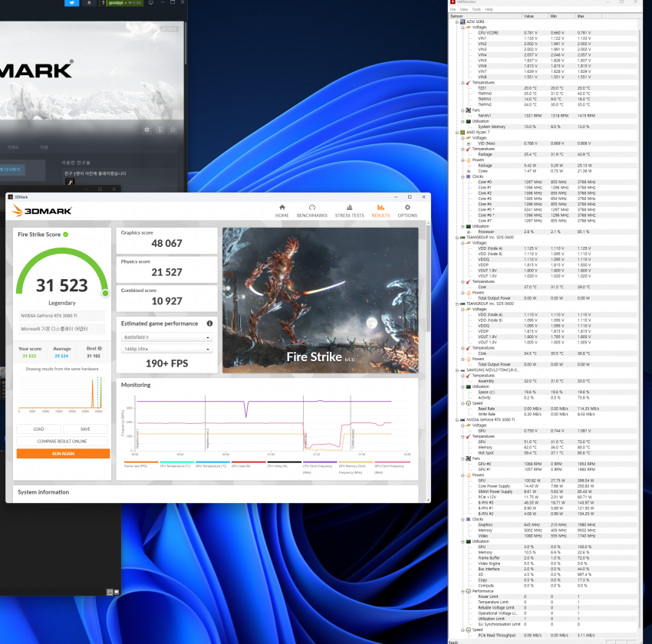
Task: Click the LOAD button in 3DMark
Action: [x=38, y=429]
